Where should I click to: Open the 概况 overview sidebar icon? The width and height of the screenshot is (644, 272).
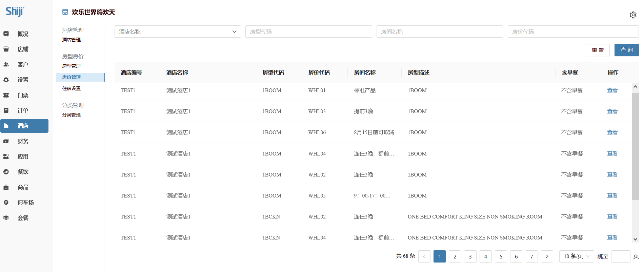pyautogui.click(x=6, y=34)
